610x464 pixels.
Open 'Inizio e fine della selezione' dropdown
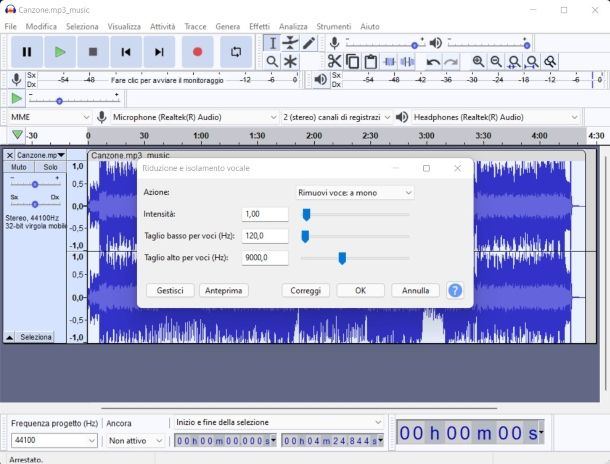tap(279, 422)
